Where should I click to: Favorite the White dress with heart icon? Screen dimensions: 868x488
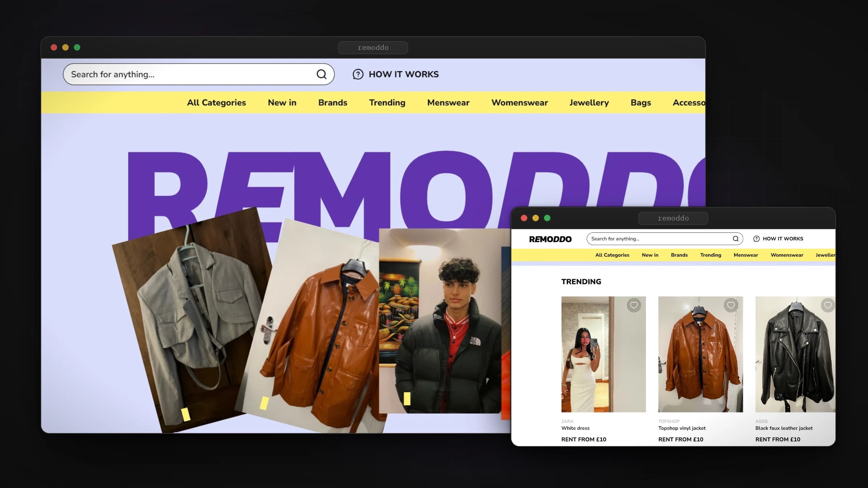coord(634,305)
